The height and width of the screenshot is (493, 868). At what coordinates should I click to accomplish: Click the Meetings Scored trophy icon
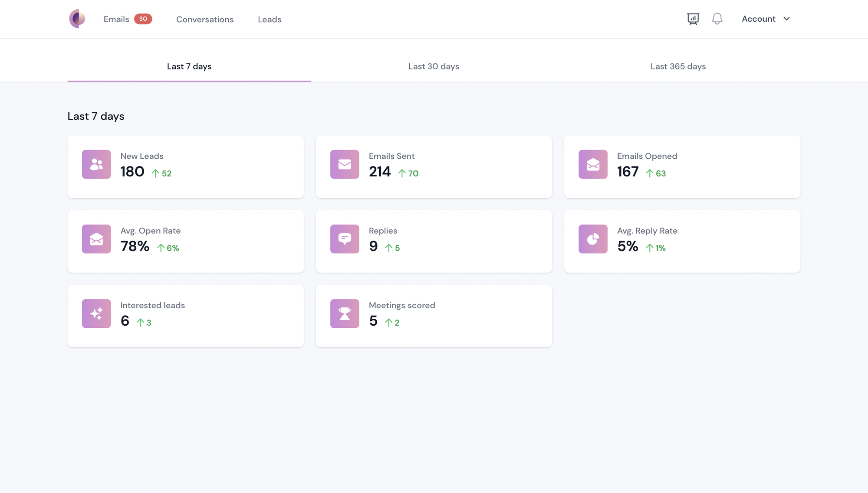[x=345, y=313]
